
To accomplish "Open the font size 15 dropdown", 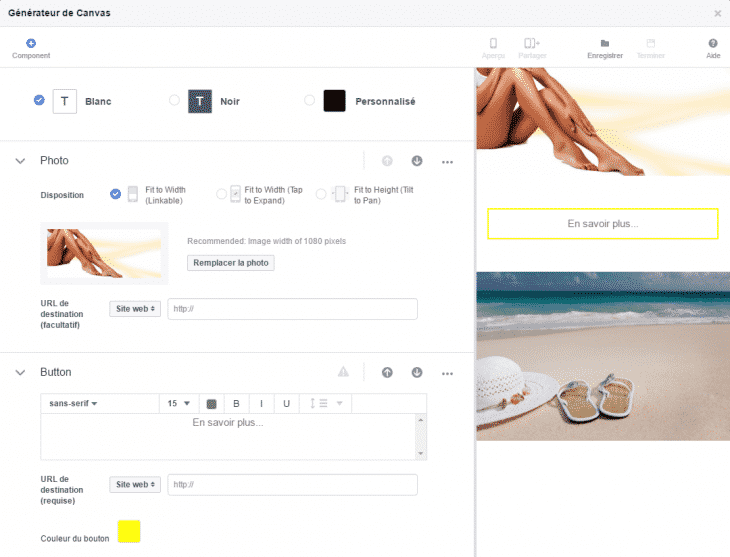I will pyautogui.click(x=178, y=403).
